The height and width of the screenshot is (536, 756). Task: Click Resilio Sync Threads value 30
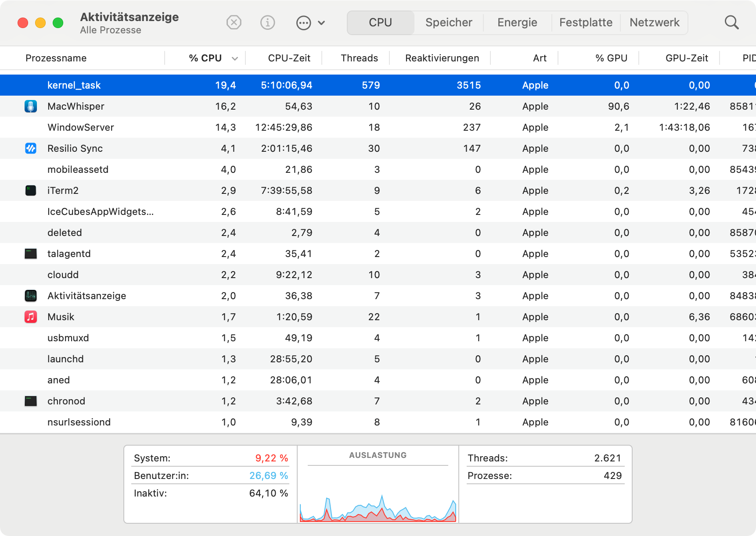pos(374,148)
